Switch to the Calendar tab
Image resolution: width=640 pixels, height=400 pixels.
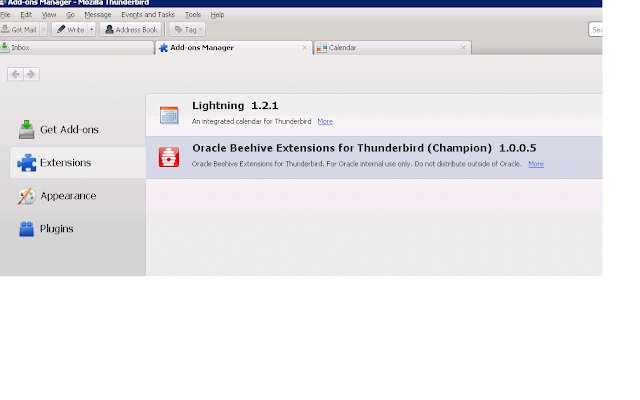(x=392, y=47)
